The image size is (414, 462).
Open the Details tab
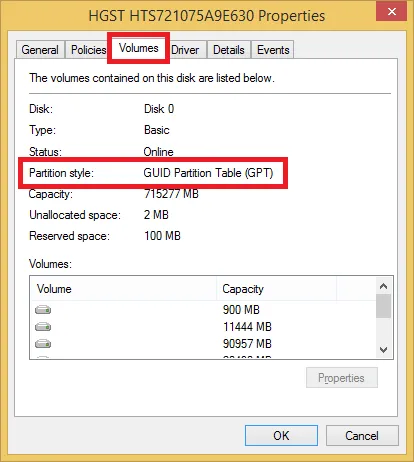[229, 50]
